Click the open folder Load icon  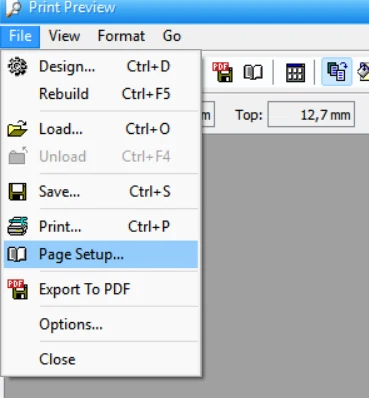(x=17, y=128)
